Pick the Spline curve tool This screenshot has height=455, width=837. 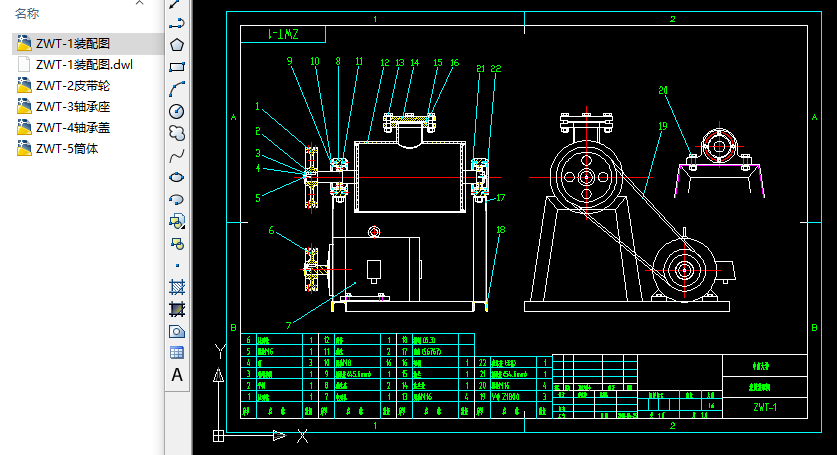[177, 155]
